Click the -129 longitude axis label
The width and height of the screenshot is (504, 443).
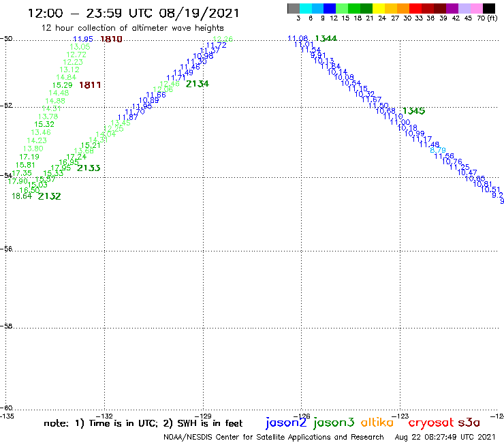point(203,416)
